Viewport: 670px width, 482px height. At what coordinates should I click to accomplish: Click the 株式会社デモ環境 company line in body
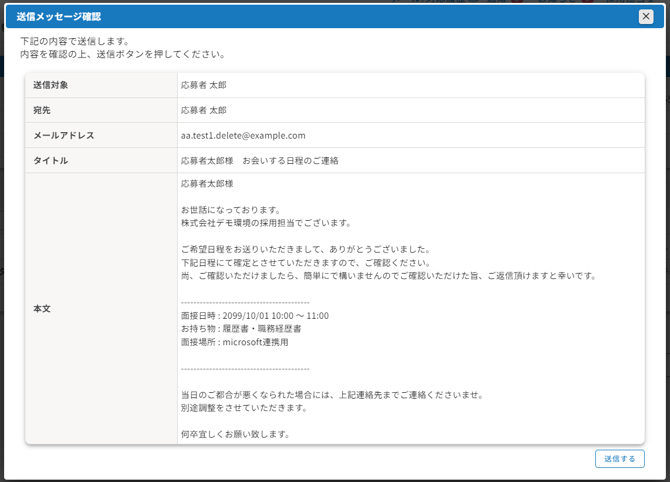266,223
